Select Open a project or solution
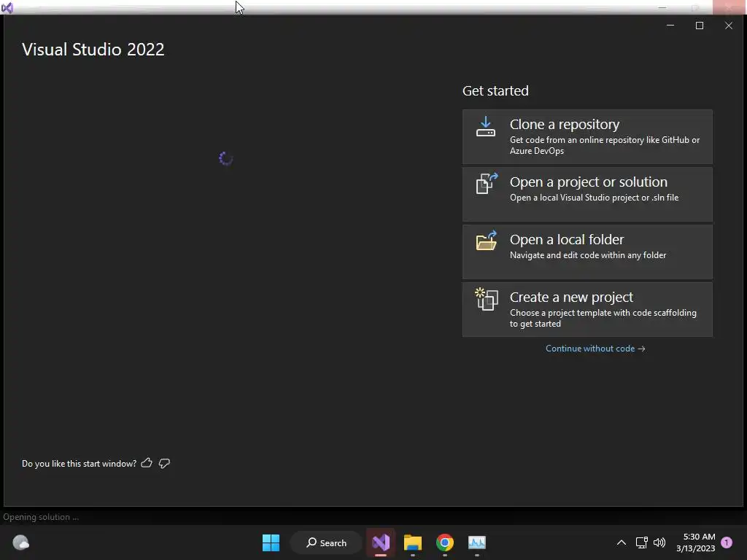The image size is (747, 560). coord(587,194)
